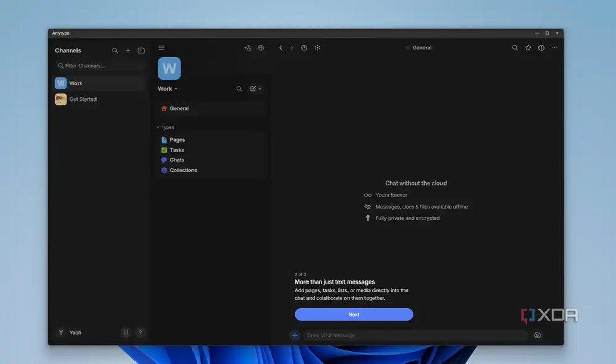
Task: Open the Get Started channel
Action: coord(100,99)
